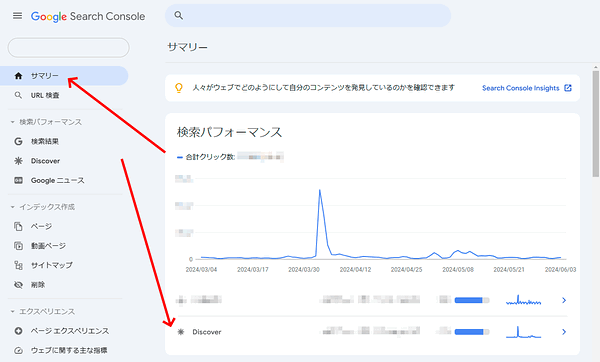600x362 pixels.
Task: Collapse the インデックス作成 section
Action: (42, 207)
